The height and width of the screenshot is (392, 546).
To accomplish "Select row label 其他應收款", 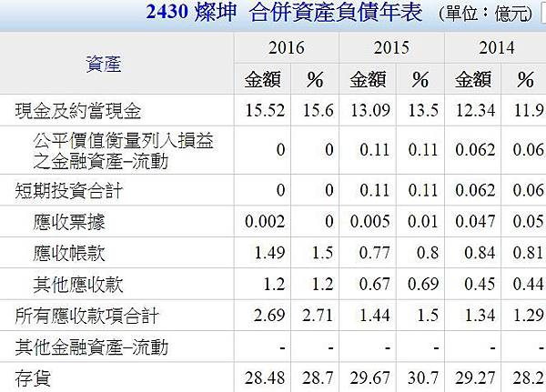I will (78, 284).
